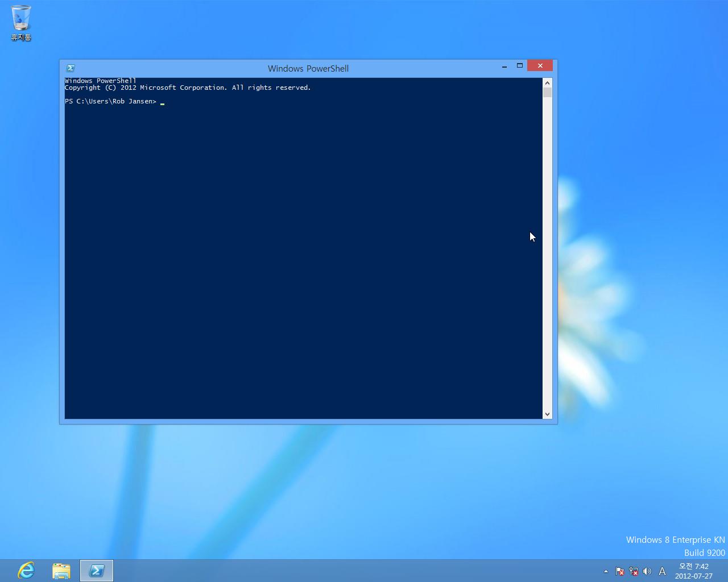Click the network status tray icon

pos(634,571)
